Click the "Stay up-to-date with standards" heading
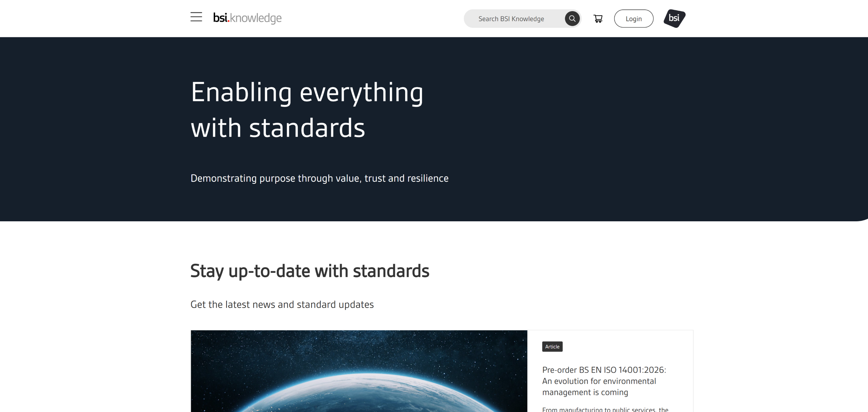Screen dimensions: 868x412 coord(310,271)
